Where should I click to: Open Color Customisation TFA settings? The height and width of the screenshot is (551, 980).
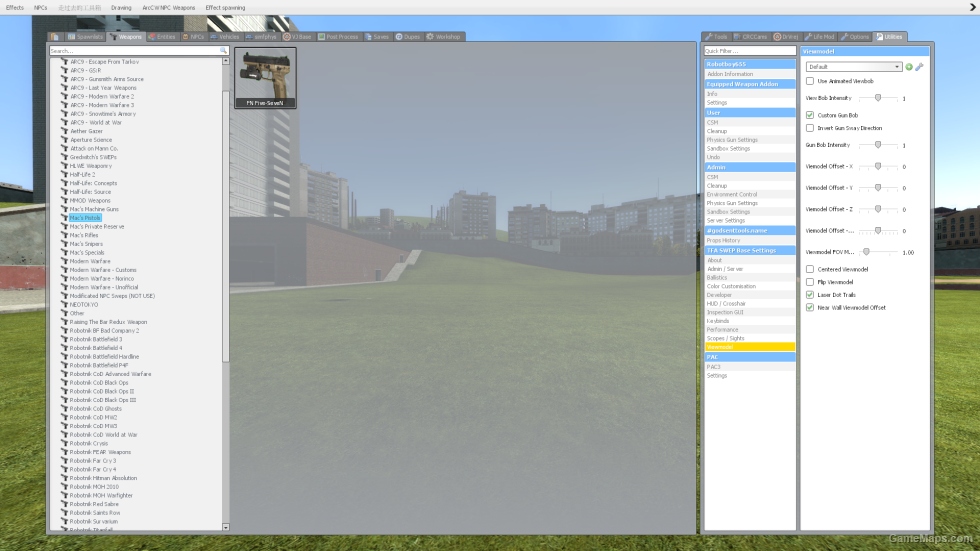click(x=750, y=286)
